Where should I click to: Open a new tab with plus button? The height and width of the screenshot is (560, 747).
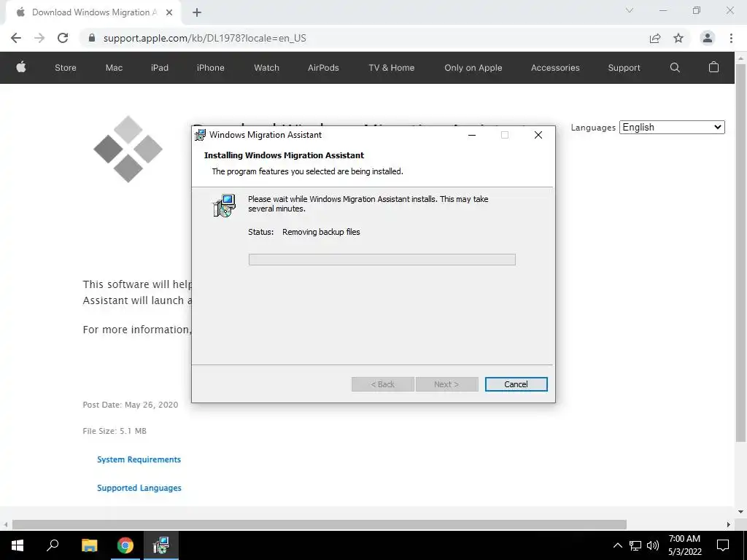(197, 12)
